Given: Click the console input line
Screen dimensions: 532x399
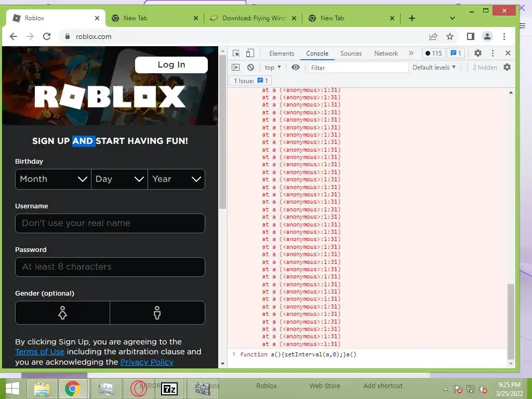Looking at the screenshot, I should [370, 354].
